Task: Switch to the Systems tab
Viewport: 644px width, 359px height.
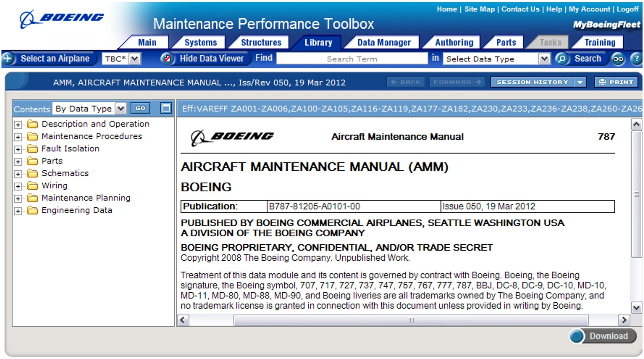Action: click(x=200, y=43)
